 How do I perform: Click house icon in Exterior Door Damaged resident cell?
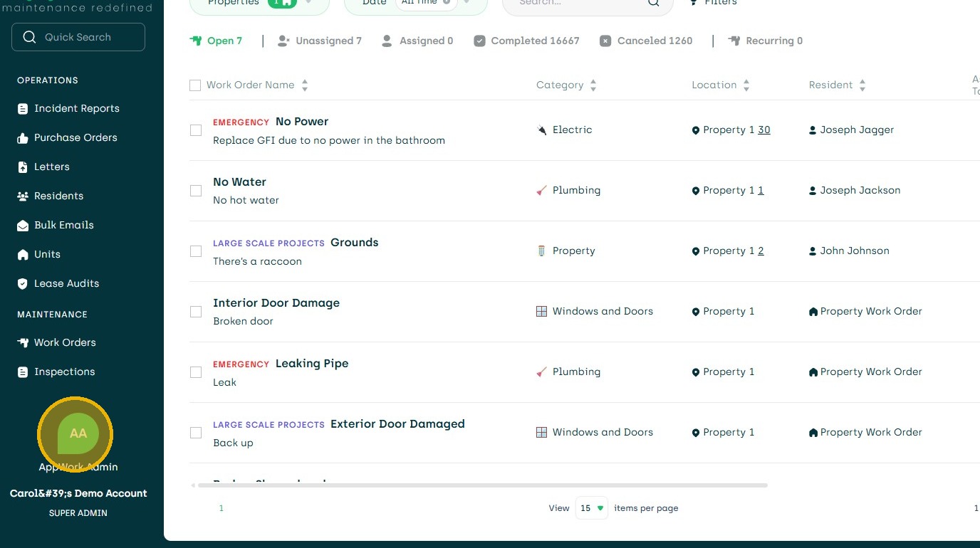click(813, 433)
